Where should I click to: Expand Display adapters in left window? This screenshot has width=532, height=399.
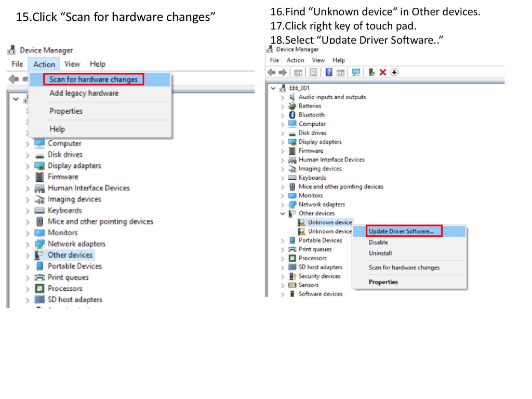[x=28, y=166]
